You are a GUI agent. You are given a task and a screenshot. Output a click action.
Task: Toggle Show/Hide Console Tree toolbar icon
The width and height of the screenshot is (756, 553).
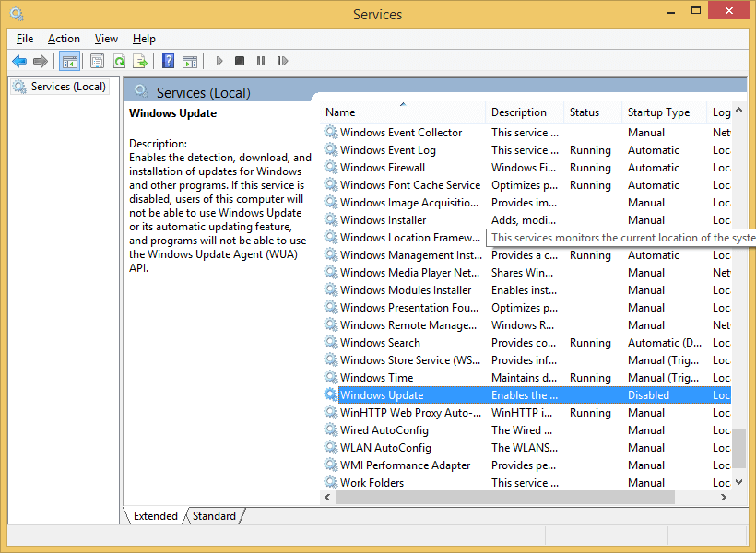(69, 61)
